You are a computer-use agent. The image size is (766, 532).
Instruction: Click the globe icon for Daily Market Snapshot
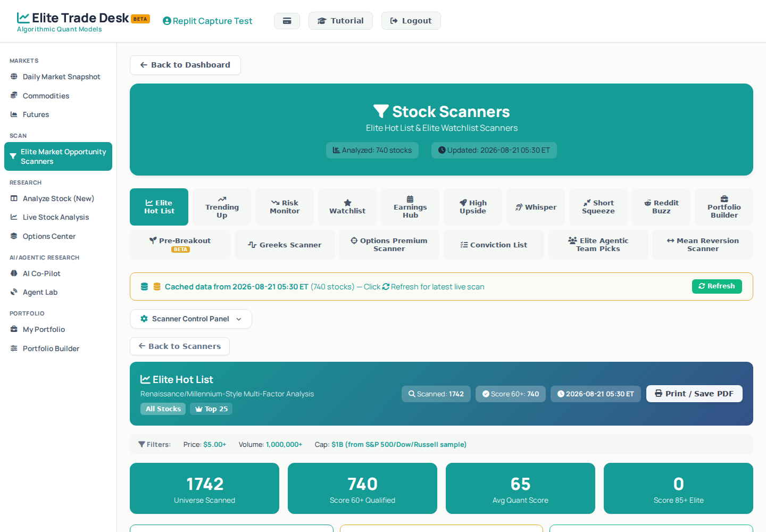(14, 77)
